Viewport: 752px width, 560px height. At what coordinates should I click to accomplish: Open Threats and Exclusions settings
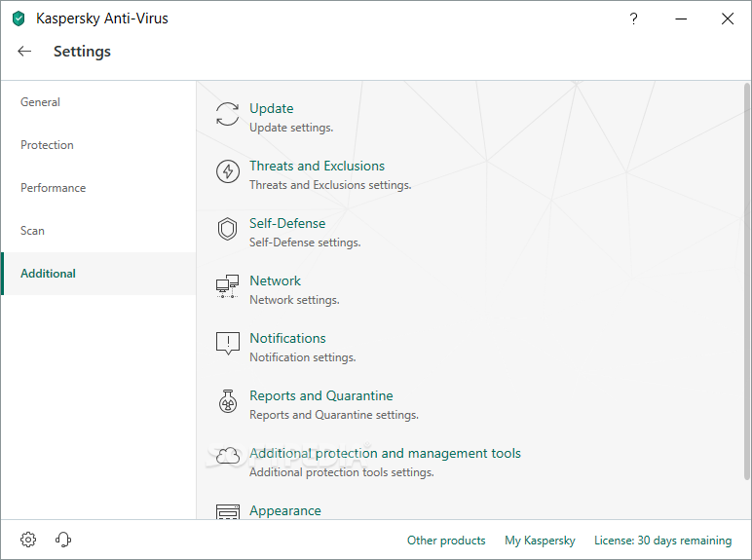click(x=317, y=166)
